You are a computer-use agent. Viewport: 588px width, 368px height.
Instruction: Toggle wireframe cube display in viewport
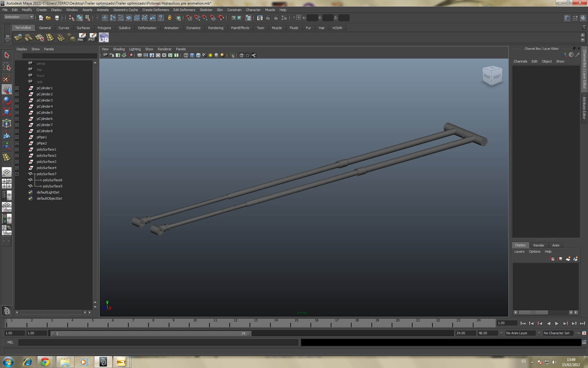(x=186, y=56)
